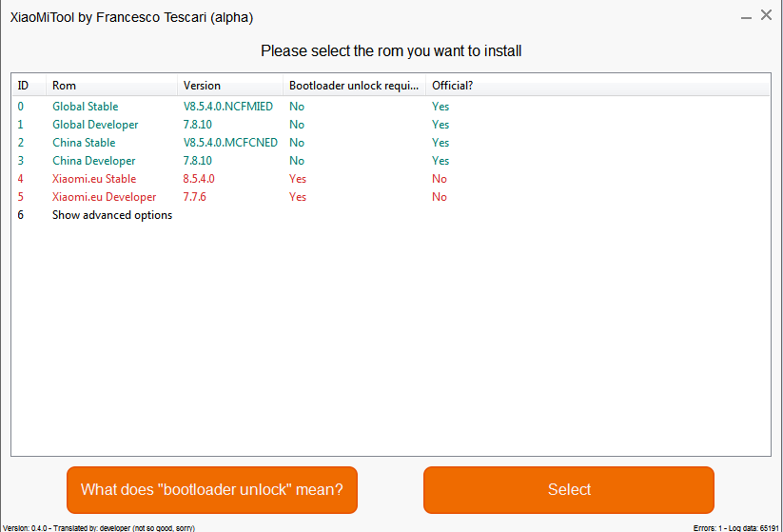Click Official Yes in China Stable row
The height and width of the screenshot is (532, 783).
440,143
